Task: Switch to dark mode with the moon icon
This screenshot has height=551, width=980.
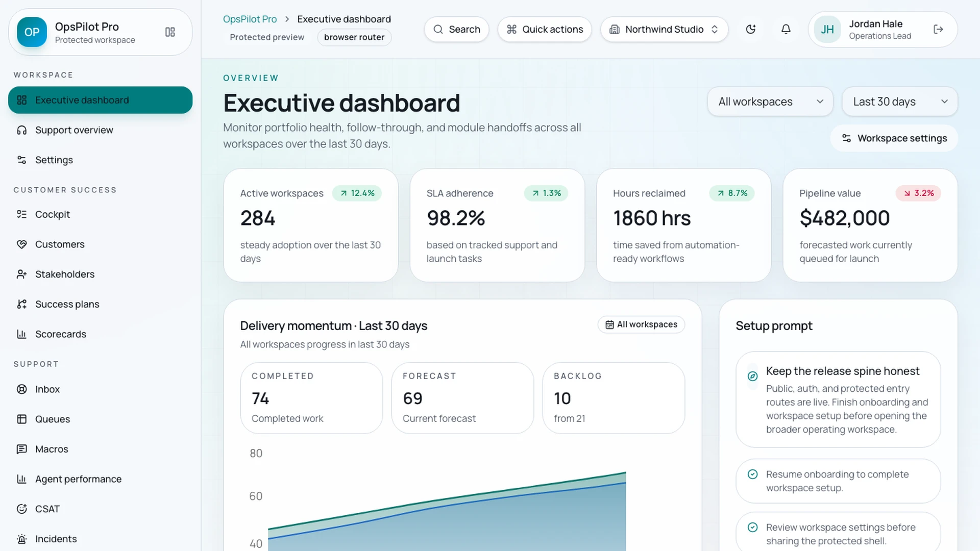Action: point(750,29)
